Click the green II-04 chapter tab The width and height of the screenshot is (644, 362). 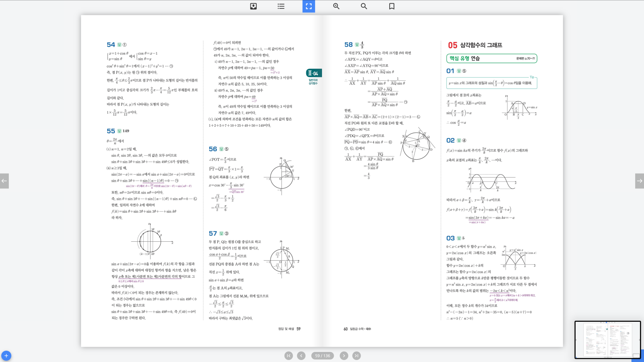click(x=313, y=73)
